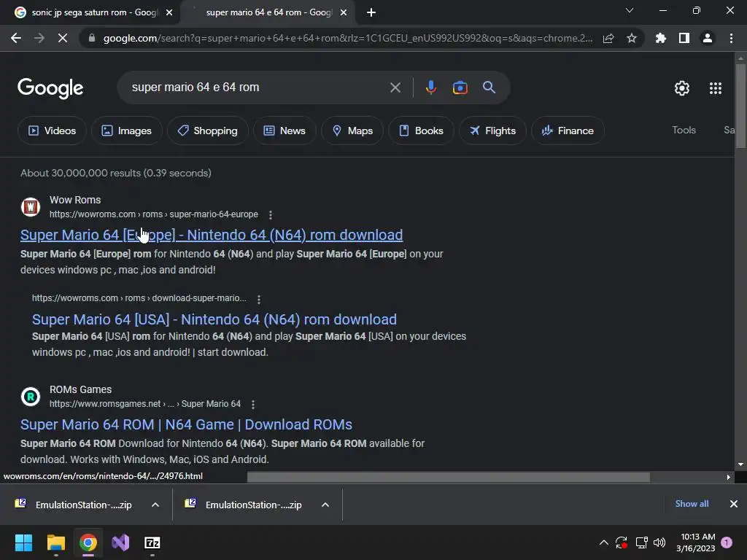The image size is (747, 560).
Task: Open search Tools options
Action: click(684, 130)
